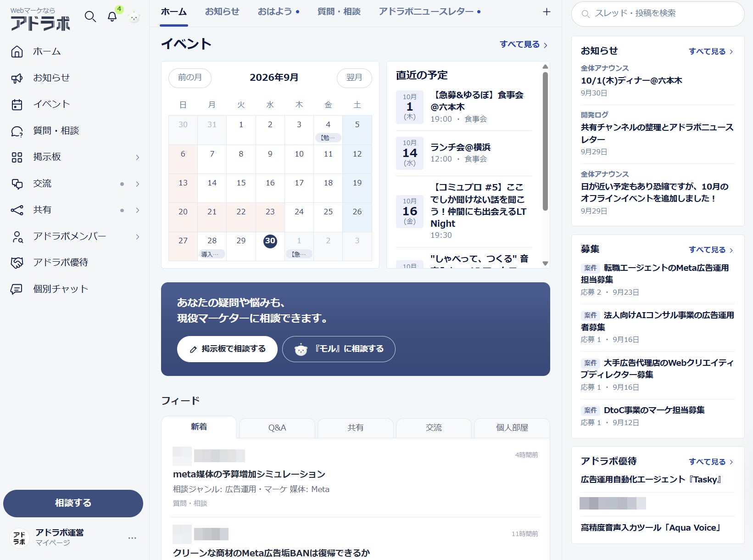753x560 pixels.
Task: Open 個別チャット chat bubble icon
Action: click(x=17, y=289)
